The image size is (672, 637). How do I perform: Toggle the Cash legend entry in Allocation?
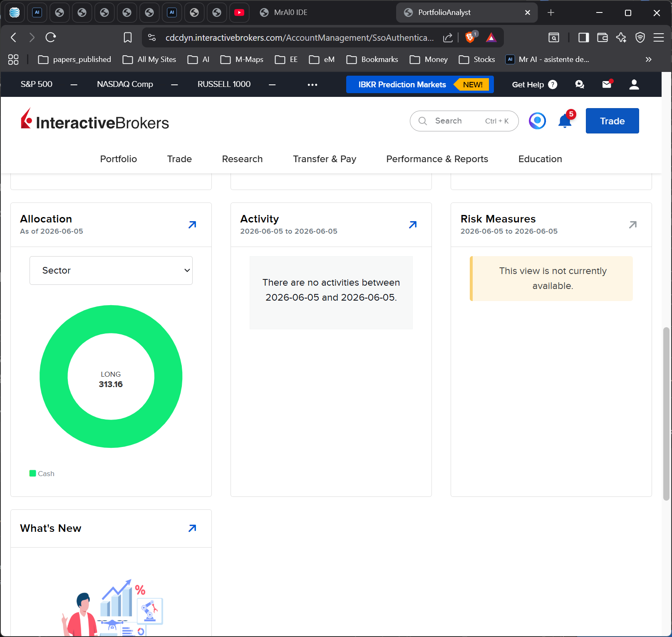[42, 474]
